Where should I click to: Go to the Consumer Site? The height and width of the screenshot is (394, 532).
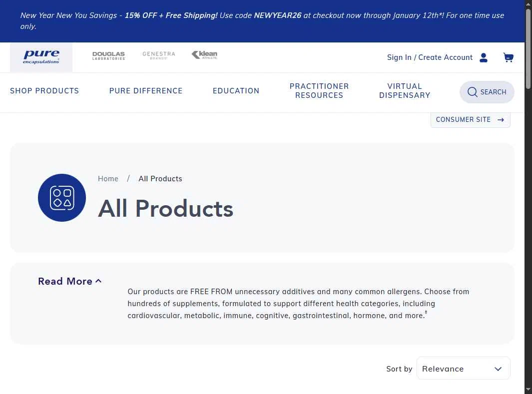(x=470, y=120)
